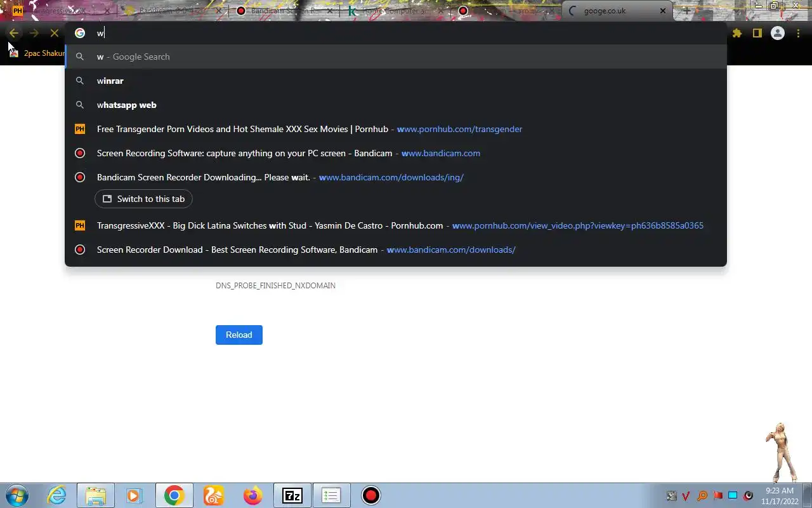Click the magnifier icon beside winrar
812x508 pixels.
[x=80, y=81]
